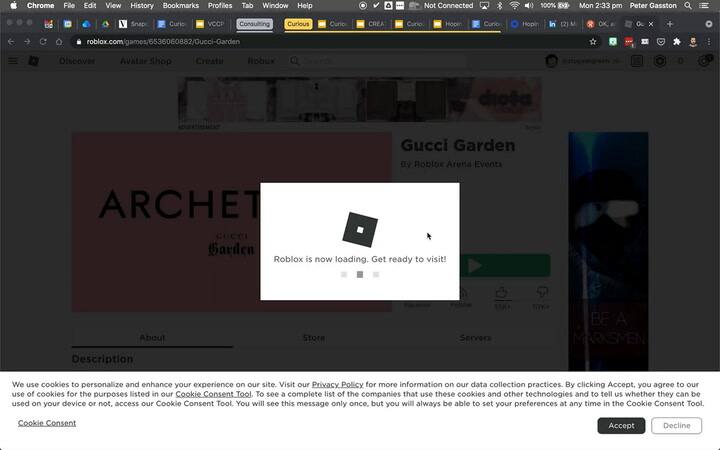720x450 pixels.
Task: Open Discover in Roblox navigation
Action: (77, 61)
